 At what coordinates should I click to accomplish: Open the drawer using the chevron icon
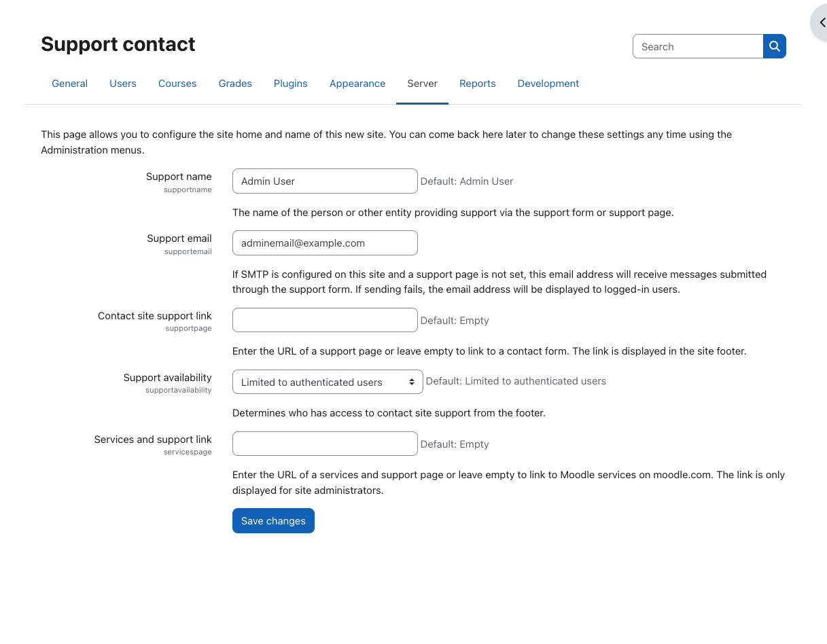820,22
